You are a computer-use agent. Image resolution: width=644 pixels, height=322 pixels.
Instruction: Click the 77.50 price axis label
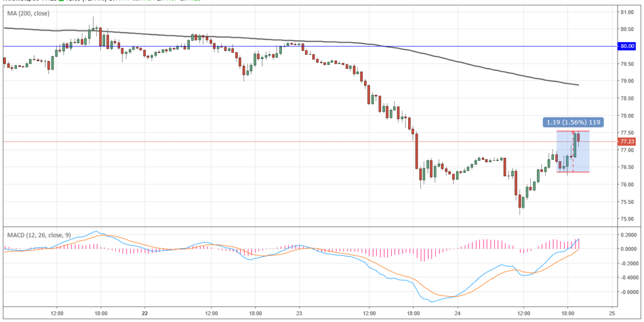pyautogui.click(x=627, y=133)
